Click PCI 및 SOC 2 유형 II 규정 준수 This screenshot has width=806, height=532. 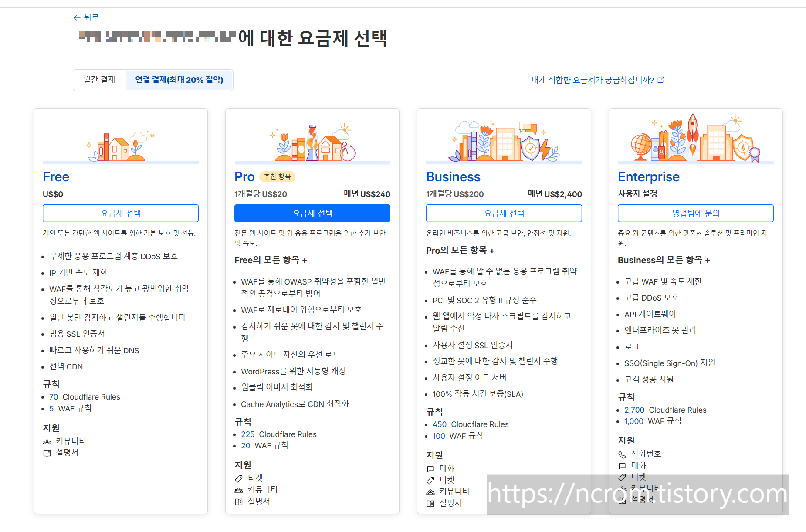coord(484,300)
